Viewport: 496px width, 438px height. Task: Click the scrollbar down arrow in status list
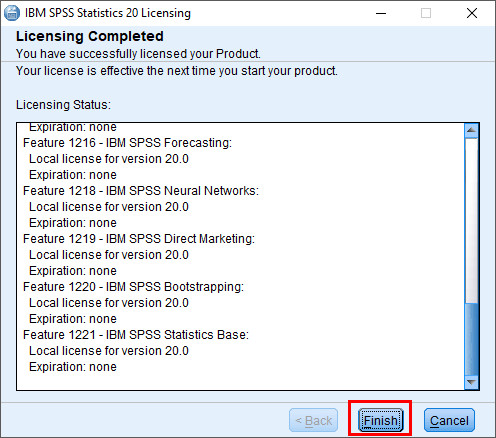click(471, 382)
